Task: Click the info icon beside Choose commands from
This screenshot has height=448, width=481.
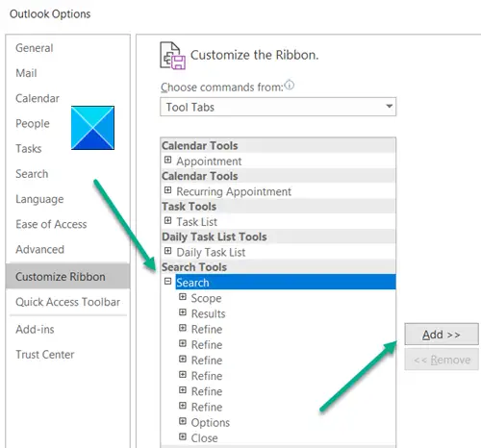Action: [x=290, y=86]
